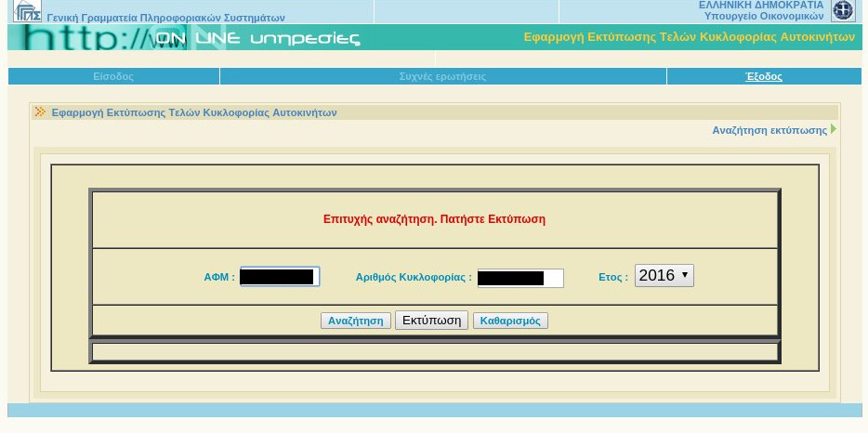This screenshot has width=868, height=433.
Task: Click the empty status box below the buttons
Action: 434,351
